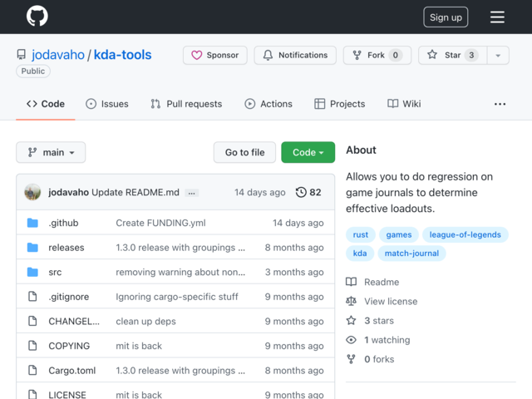Screen dimensions: 532x399
Task: Select the games topic tag
Action: pyautogui.click(x=399, y=234)
